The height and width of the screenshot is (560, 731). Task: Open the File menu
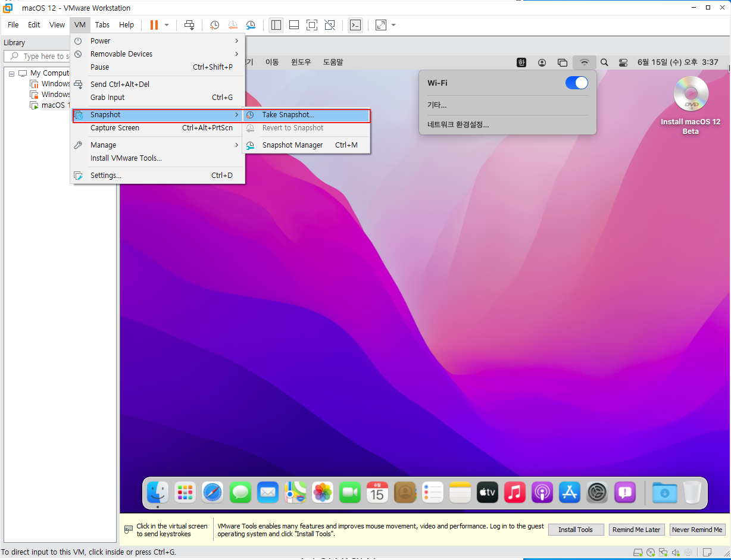point(13,25)
